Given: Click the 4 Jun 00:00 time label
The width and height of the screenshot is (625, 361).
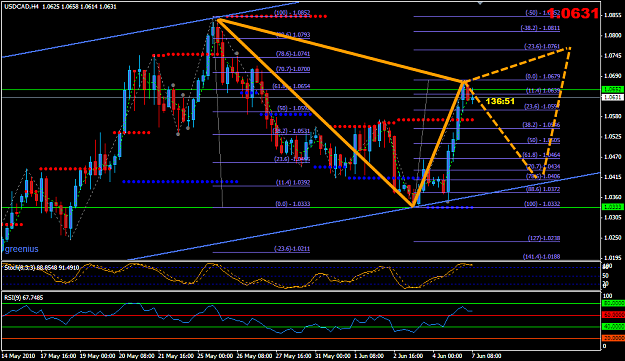Looking at the screenshot, I should coord(447,356).
